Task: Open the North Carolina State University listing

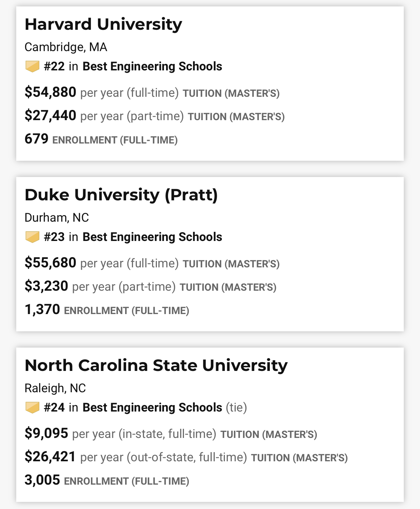Action: [156, 366]
